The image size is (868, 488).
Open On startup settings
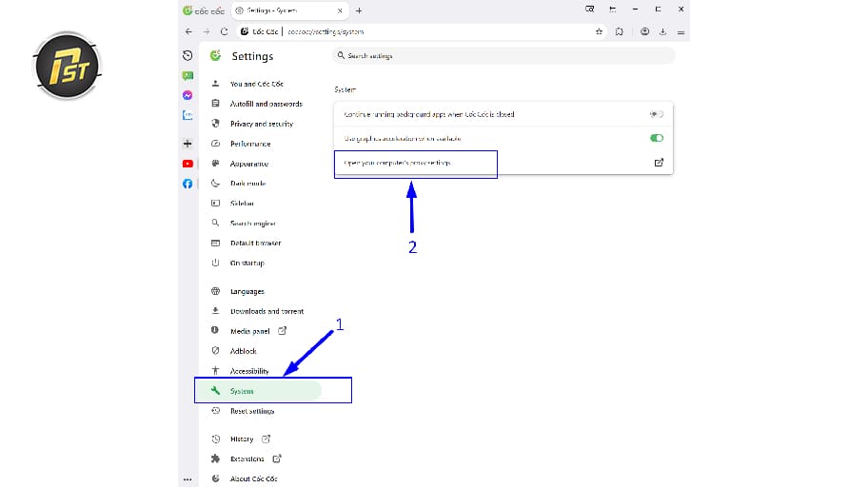(247, 264)
